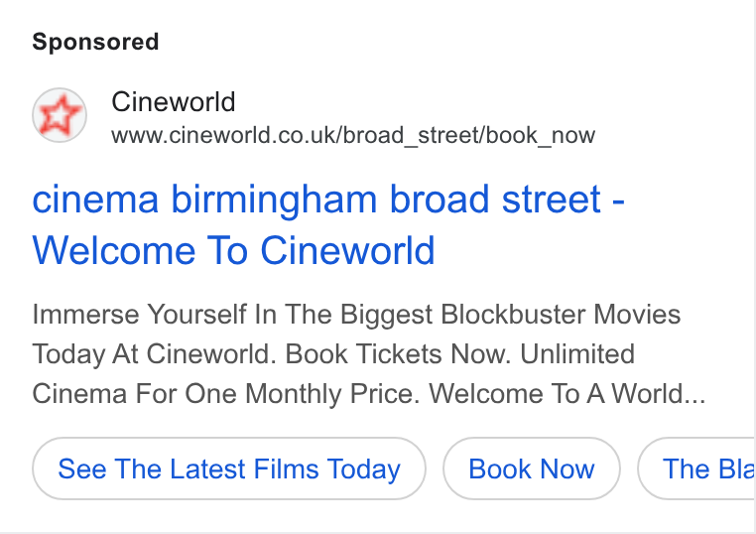The height and width of the screenshot is (534, 756).
Task: Select the 'See The Latest Films Today' chip
Action: [229, 468]
